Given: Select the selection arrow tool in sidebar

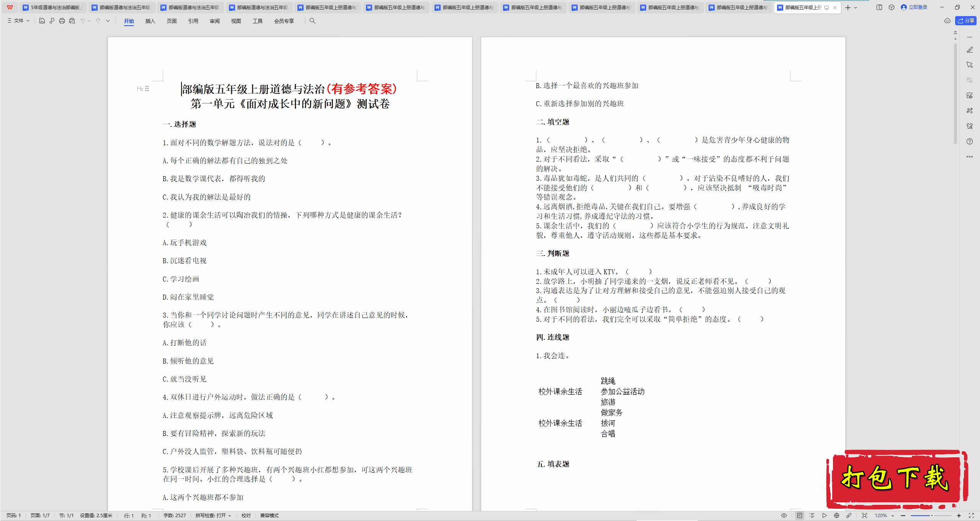Looking at the screenshot, I should click(x=970, y=65).
